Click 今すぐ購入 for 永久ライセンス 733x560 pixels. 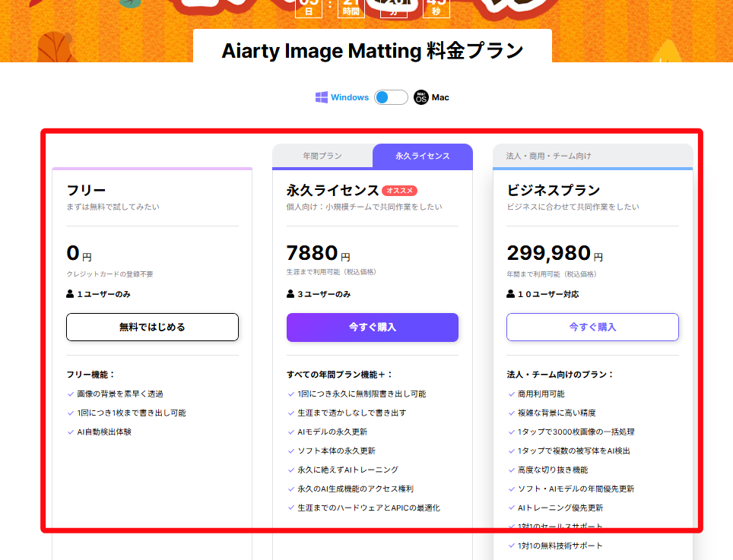(372, 327)
